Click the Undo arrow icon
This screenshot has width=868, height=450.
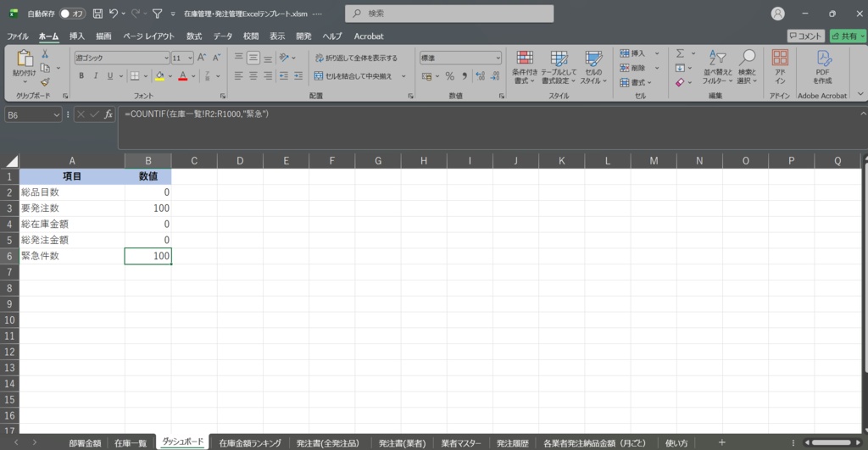(x=114, y=14)
